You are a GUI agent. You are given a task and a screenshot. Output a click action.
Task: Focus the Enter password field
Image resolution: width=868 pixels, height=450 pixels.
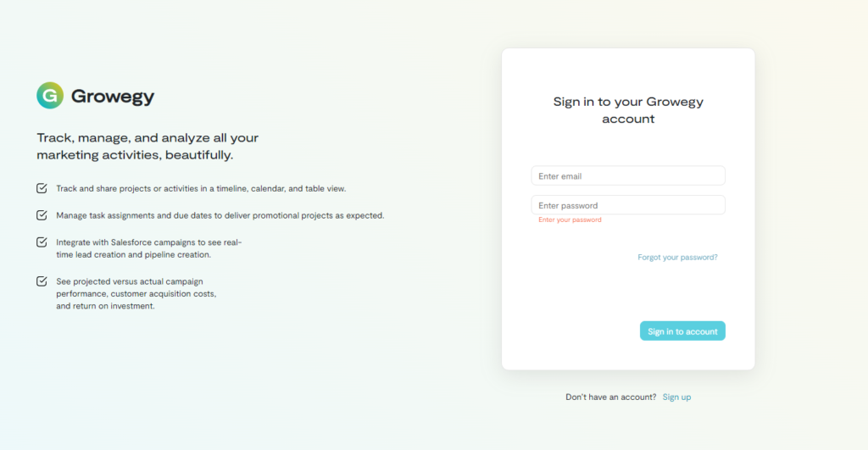[628, 205]
